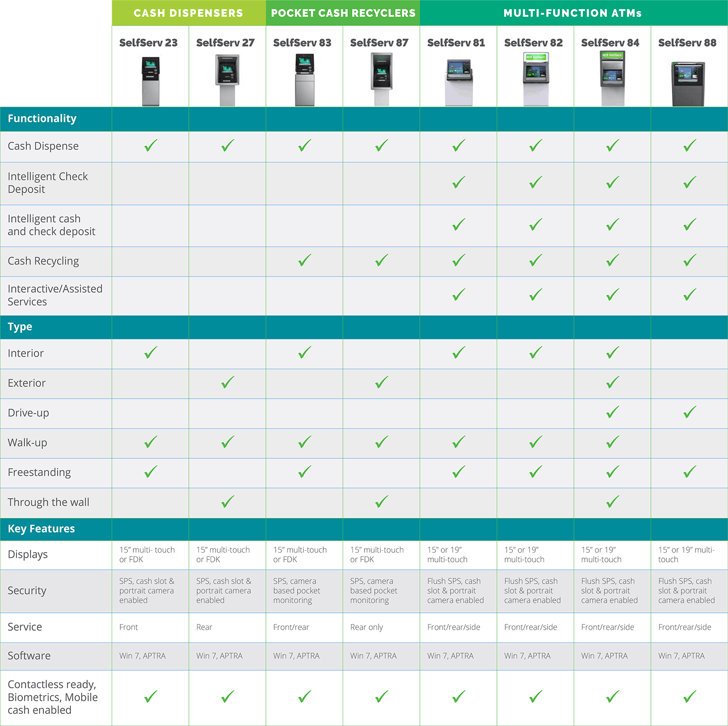Click the Contactless ready, Biometrics row label
This screenshot has height=726, width=728.
pyautogui.click(x=52, y=697)
